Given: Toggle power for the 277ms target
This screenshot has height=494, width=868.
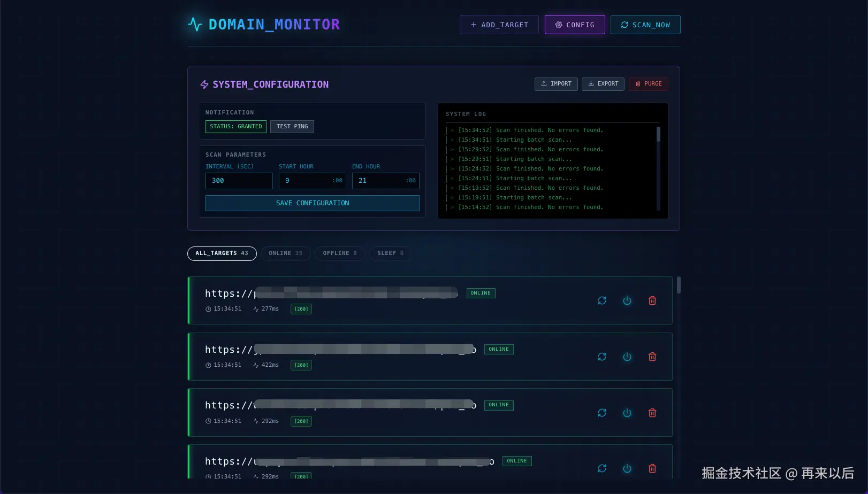Looking at the screenshot, I should tap(627, 300).
